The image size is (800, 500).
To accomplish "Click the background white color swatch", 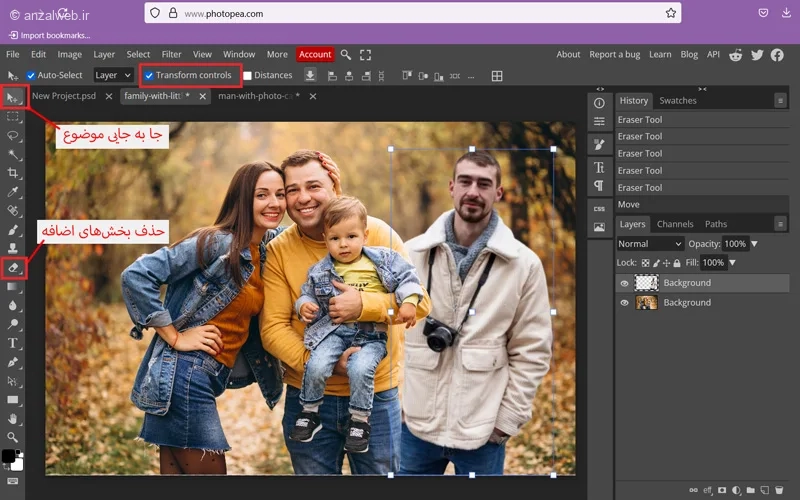I will (18, 465).
